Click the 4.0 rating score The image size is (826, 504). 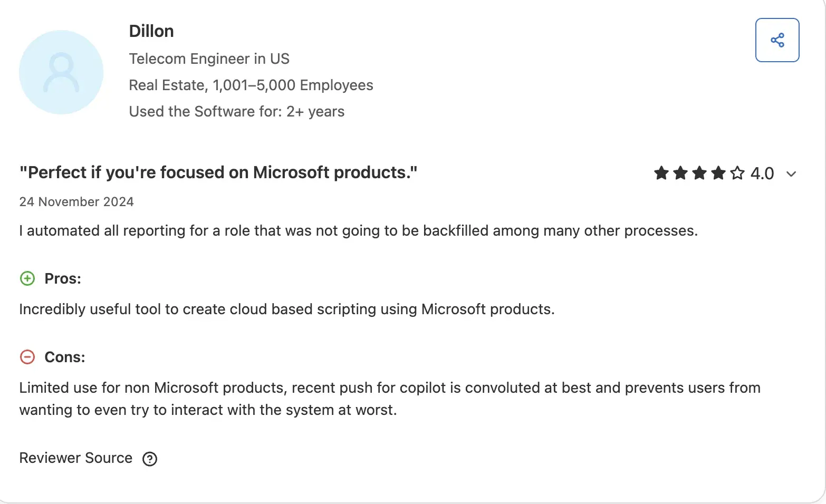(762, 173)
